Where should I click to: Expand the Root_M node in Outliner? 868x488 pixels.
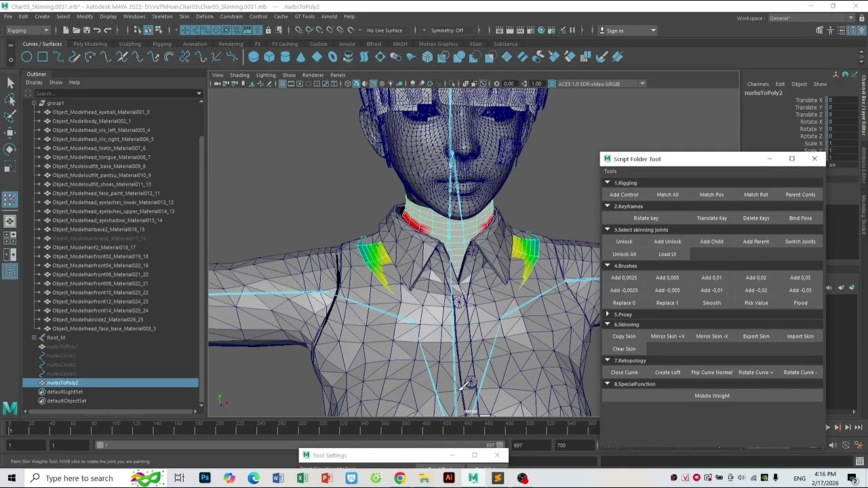pos(34,338)
